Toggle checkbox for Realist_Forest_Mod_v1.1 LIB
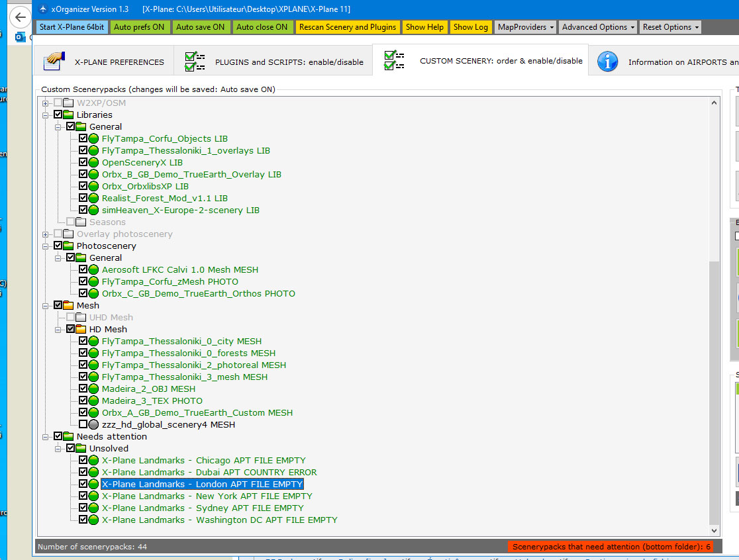 [x=83, y=198]
